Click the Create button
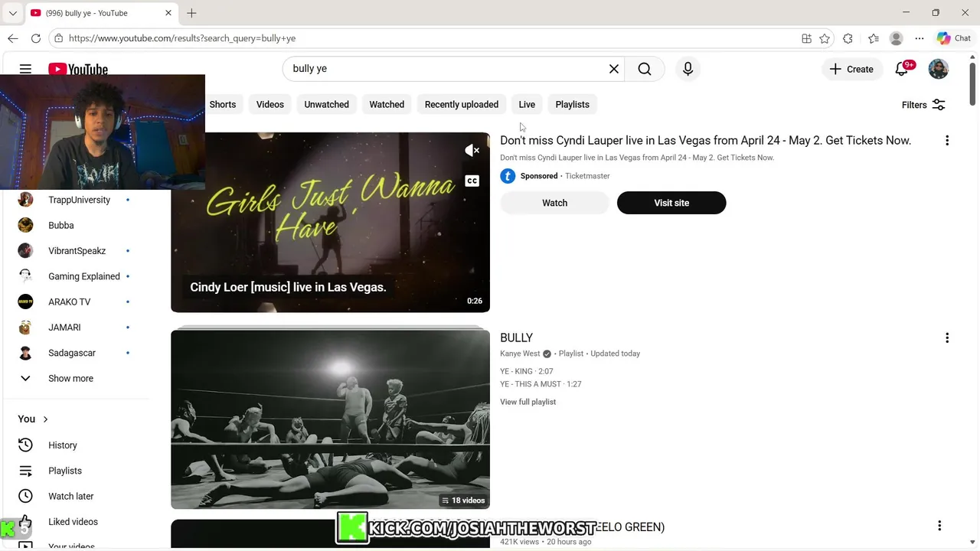Screen dimensions: 980x551 (851, 69)
